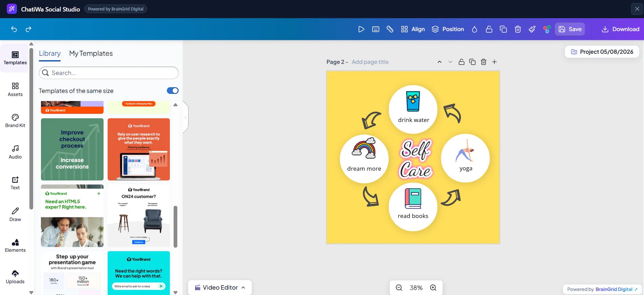Open the keyboard shortcuts icon
The image size is (644, 295).
click(x=376, y=29)
